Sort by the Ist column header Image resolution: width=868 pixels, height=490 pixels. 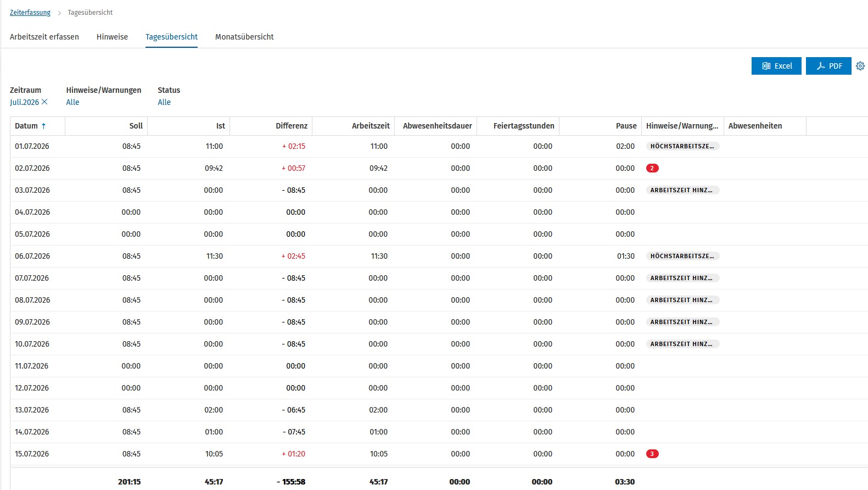(221, 126)
